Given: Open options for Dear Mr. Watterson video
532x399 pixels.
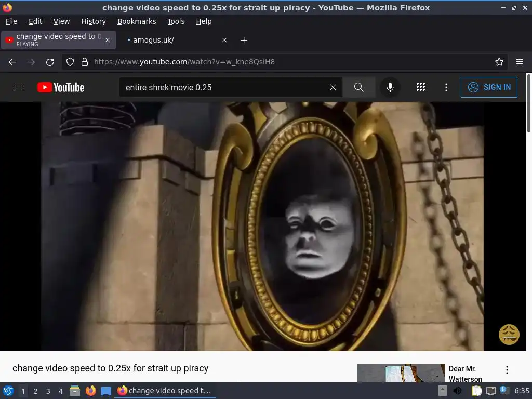Looking at the screenshot, I should click(x=507, y=370).
